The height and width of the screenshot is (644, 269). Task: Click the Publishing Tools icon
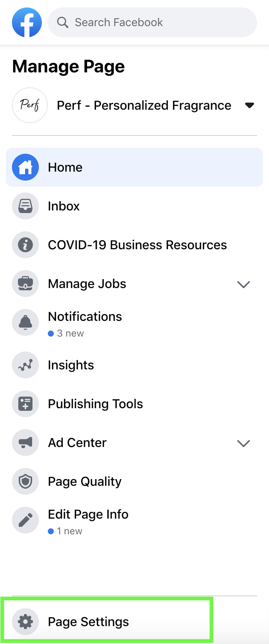[25, 404]
